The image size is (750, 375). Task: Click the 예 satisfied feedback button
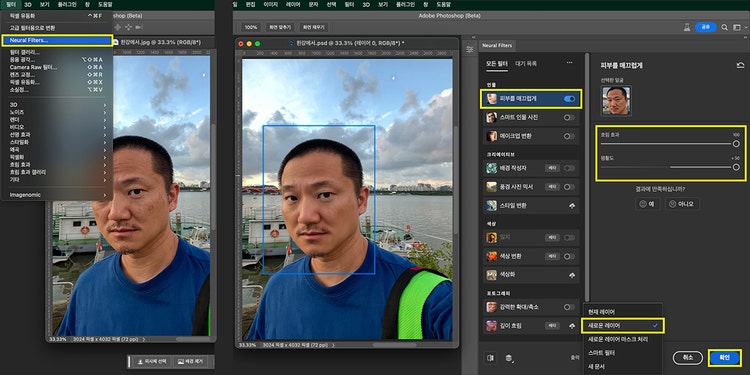647,204
